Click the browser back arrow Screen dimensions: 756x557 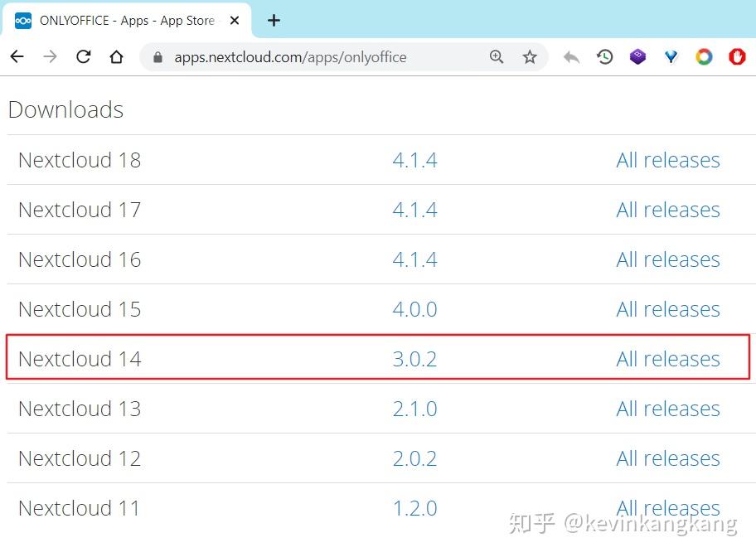[x=17, y=57]
